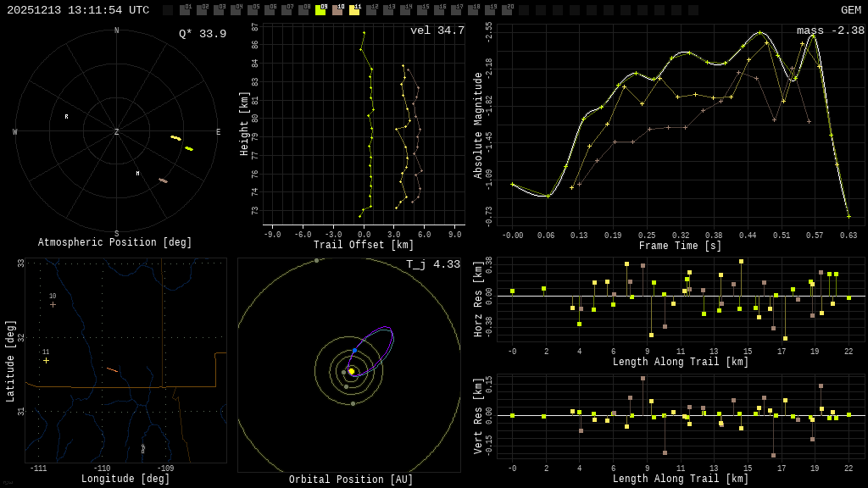The image size is (868, 488).
Task: Click the yellow Sun at orbit center
Action: [x=351, y=371]
